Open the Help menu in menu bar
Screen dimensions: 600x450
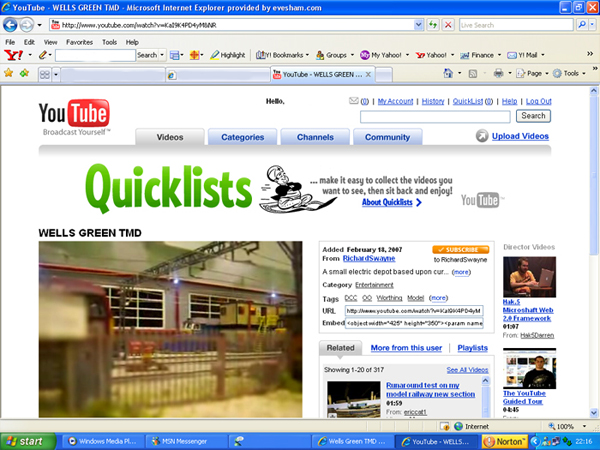point(132,42)
